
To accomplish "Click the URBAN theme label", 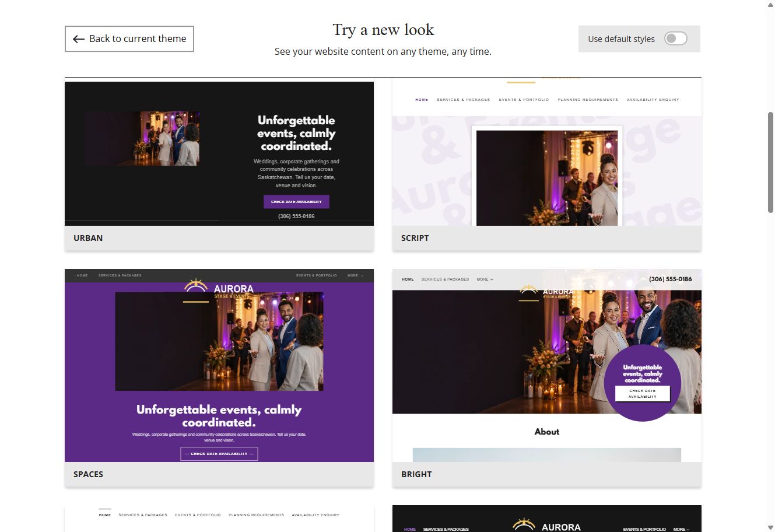I will [x=88, y=238].
